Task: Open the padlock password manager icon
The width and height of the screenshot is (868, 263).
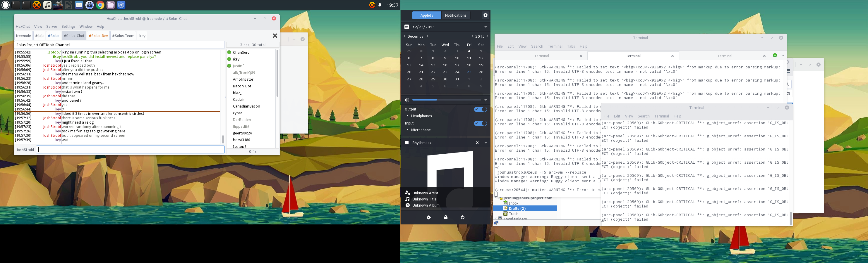Action: point(89,5)
